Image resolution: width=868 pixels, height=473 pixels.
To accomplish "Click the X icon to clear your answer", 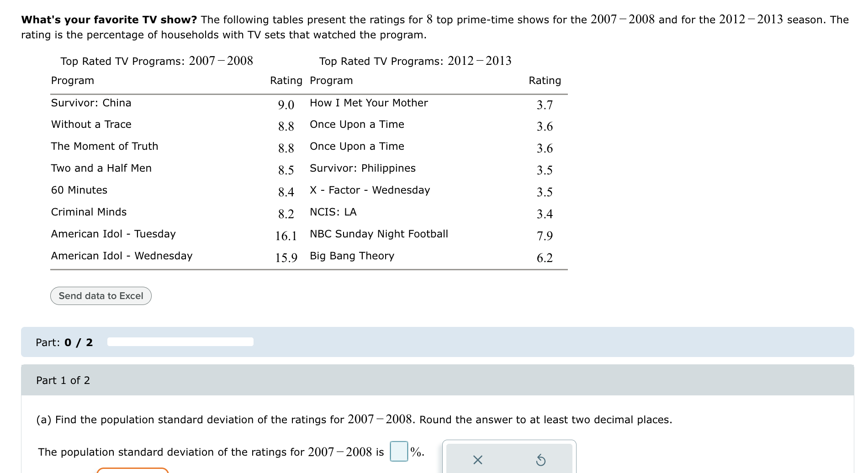I will click(477, 460).
